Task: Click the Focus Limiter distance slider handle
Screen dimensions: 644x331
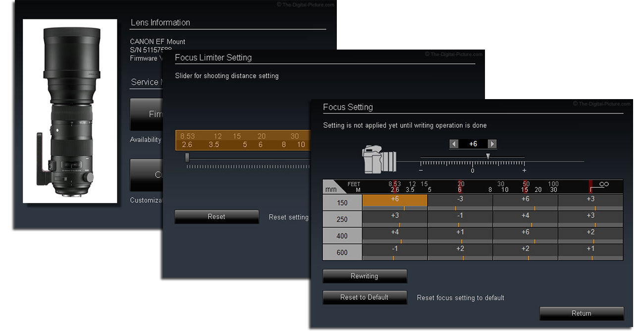Action: (187, 158)
